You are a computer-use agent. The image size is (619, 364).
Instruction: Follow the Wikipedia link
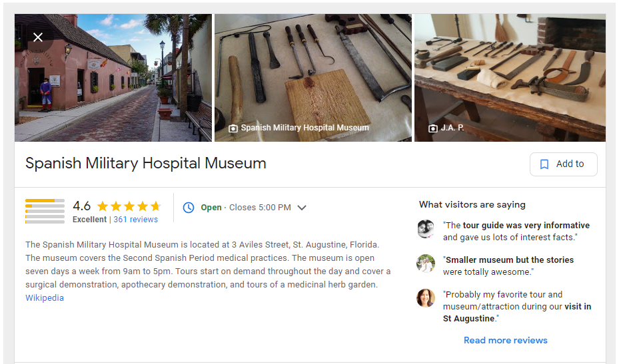[x=45, y=297]
